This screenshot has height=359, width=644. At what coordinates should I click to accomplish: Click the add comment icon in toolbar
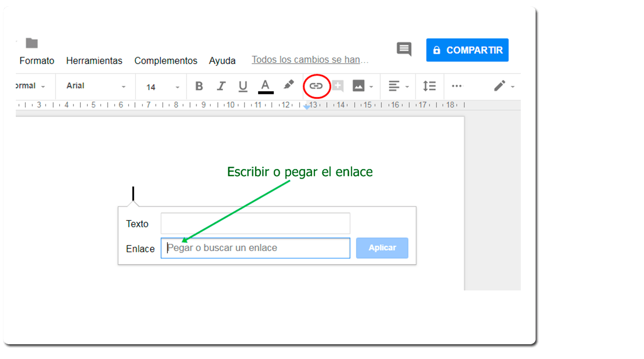point(338,86)
